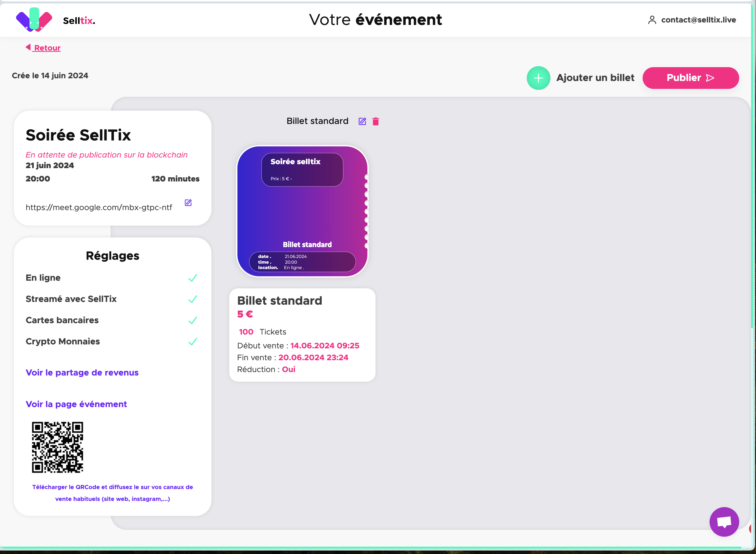The width and height of the screenshot is (756, 554).
Task: Toggle Crypto Monnaies checkmark
Action: (x=193, y=342)
